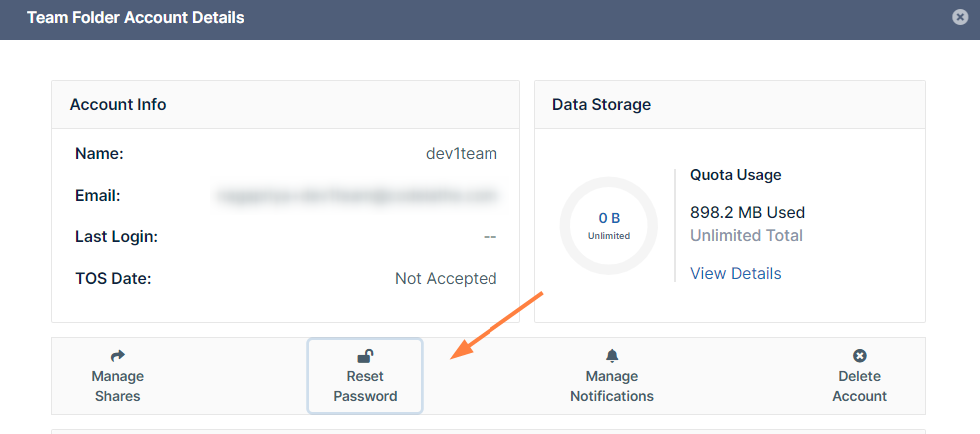Open the View Details quota link

tap(735, 273)
